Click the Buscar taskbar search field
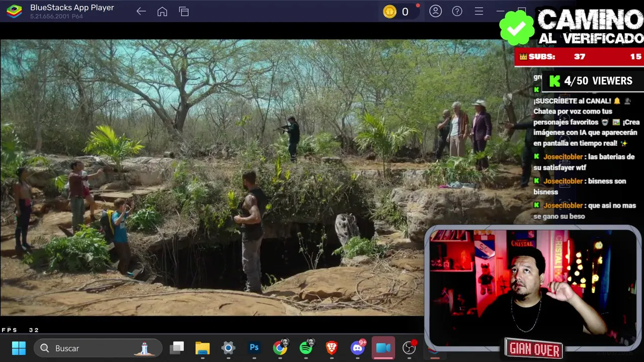 (x=98, y=348)
